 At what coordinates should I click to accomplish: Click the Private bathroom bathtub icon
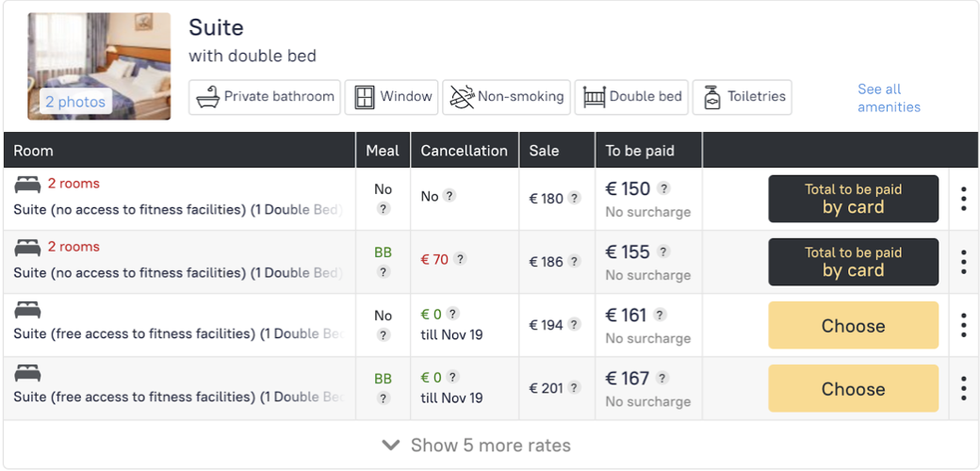point(208,96)
